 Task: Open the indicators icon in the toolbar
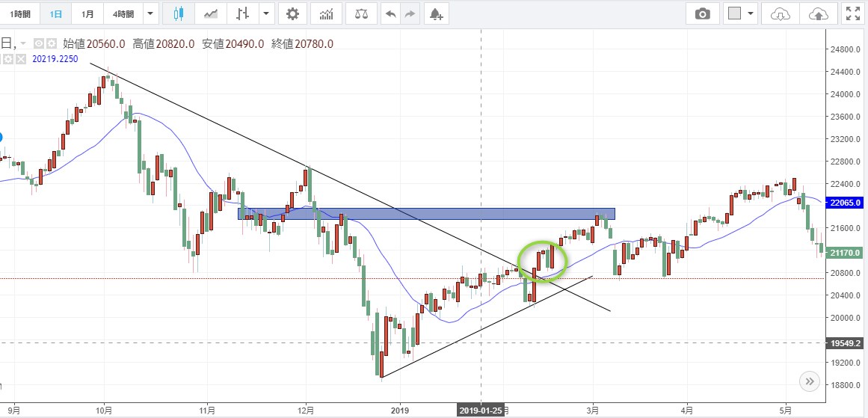327,14
